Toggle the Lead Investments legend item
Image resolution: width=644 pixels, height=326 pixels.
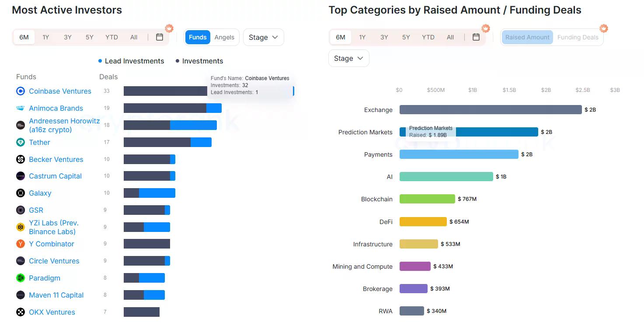(131, 61)
